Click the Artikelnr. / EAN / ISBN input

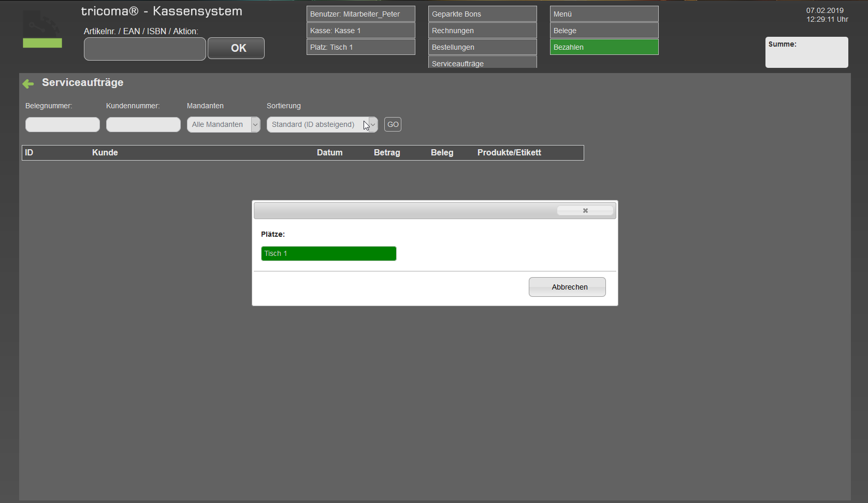coord(145,49)
